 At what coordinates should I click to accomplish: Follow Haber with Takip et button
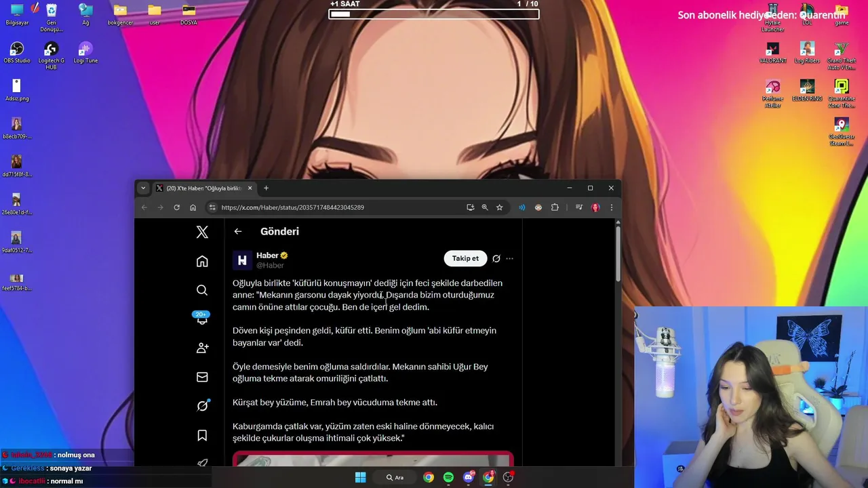(x=465, y=258)
